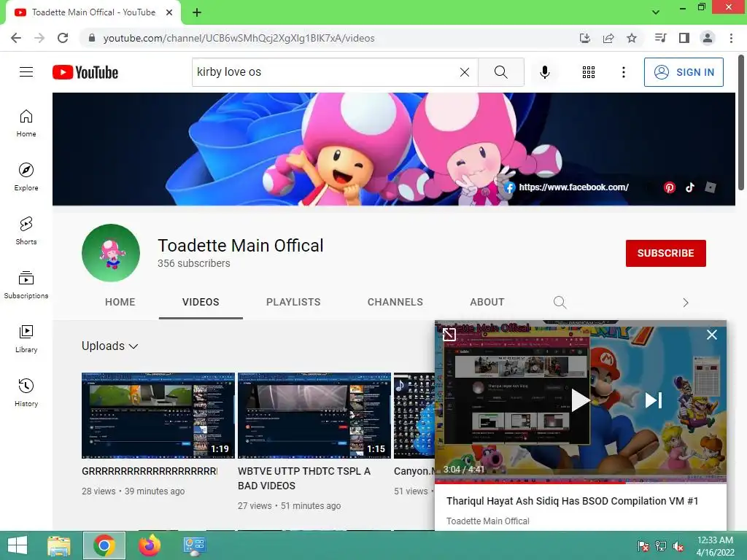This screenshot has height=560, width=747.
Task: Open the Canyon video title
Action: click(x=414, y=472)
